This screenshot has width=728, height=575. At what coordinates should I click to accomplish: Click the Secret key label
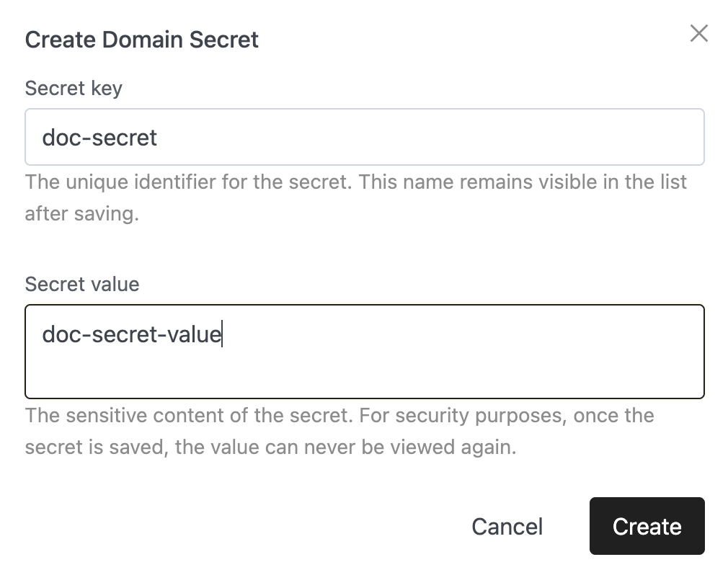coord(73,88)
